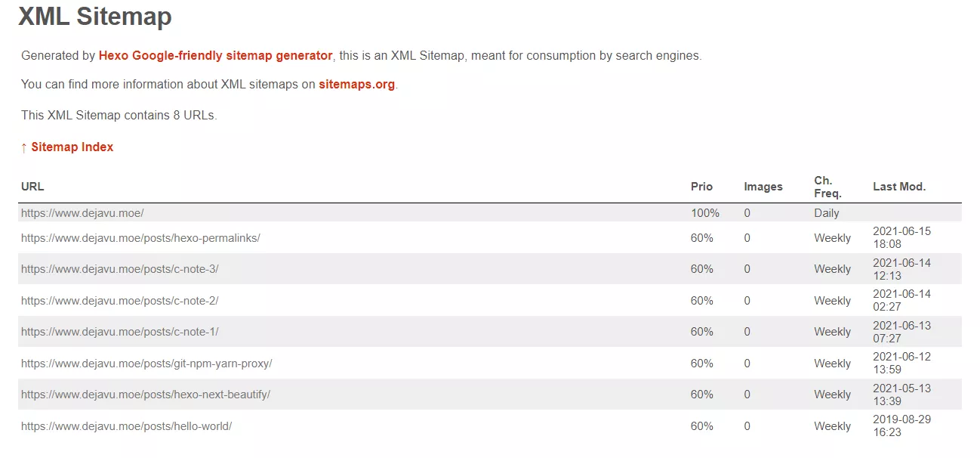Sort by the URL column header
Screen dimensions: 980x458
[32, 187]
